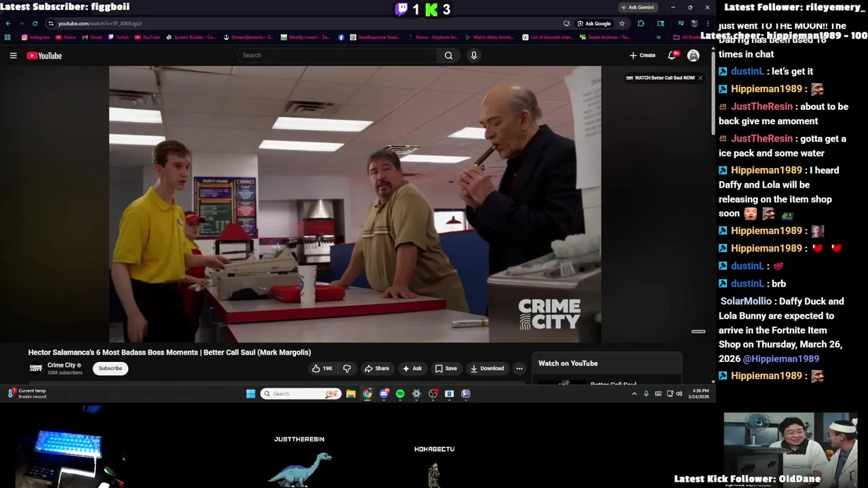Screen dimensions: 868x488
Task: Click the video player frame
Action: pos(355,204)
